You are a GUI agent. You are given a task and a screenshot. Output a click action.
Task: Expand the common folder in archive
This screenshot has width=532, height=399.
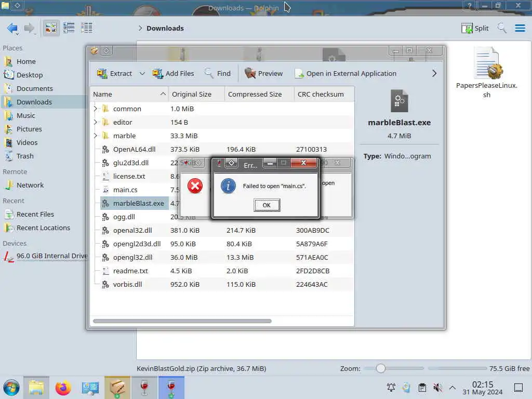[x=96, y=109]
